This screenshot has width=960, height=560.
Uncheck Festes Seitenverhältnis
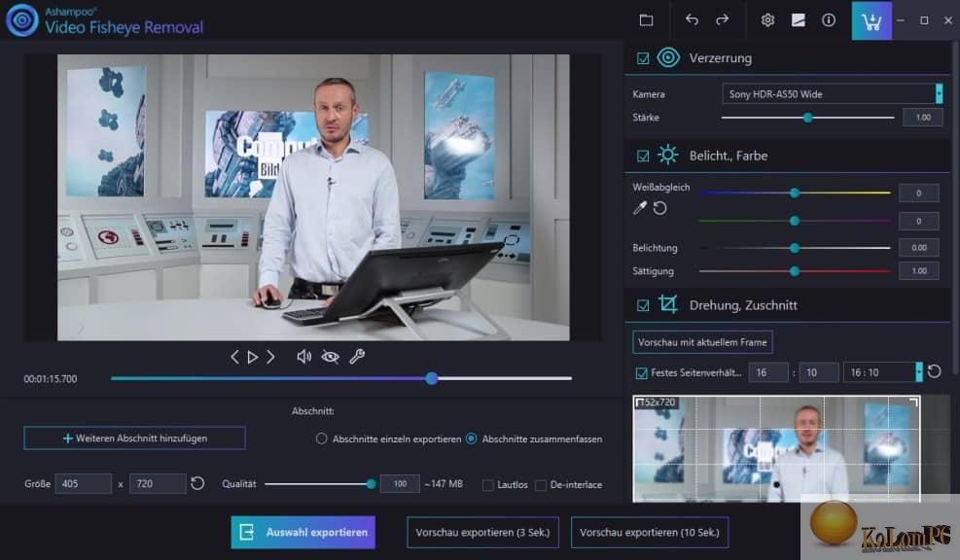coord(642,372)
